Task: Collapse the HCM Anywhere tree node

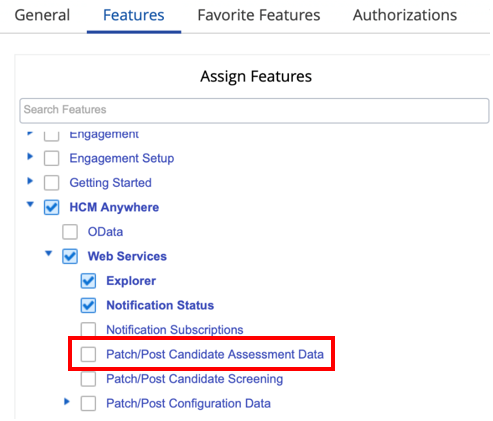Action: (x=30, y=204)
